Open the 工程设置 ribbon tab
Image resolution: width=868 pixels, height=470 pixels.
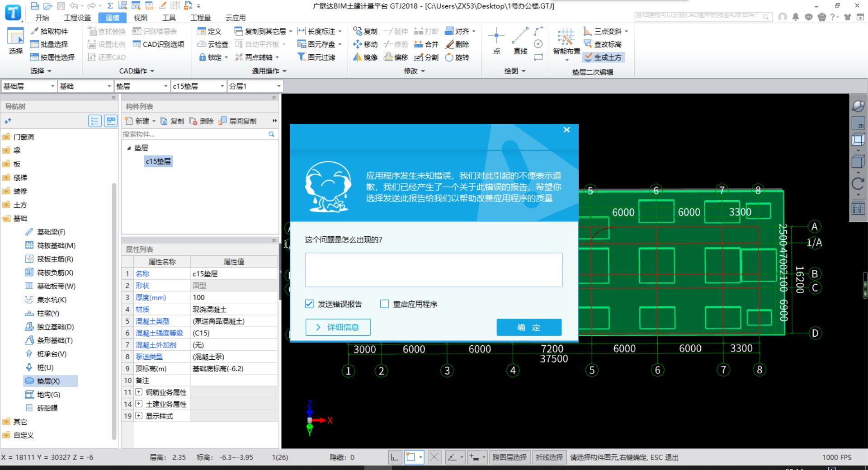[77, 18]
